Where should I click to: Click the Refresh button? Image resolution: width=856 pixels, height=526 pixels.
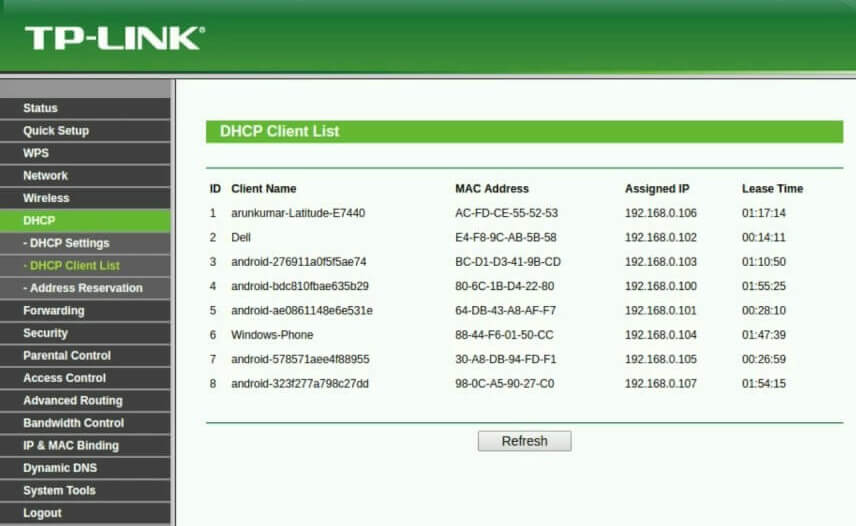525,441
